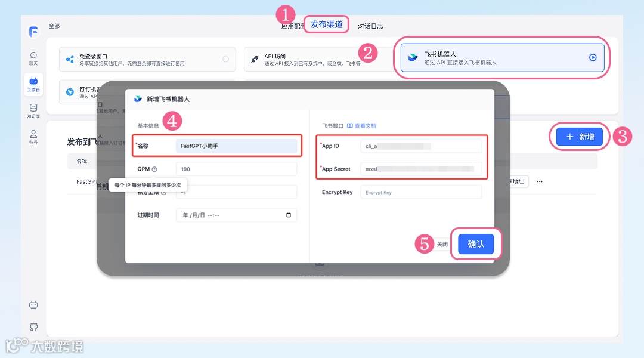
Task: Switch to the 应用配置 tab
Action: click(292, 27)
